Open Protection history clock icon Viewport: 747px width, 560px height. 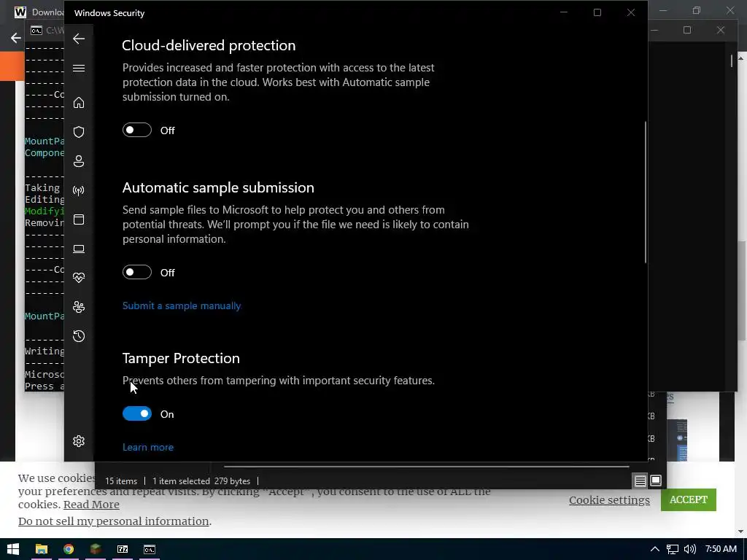(x=79, y=336)
